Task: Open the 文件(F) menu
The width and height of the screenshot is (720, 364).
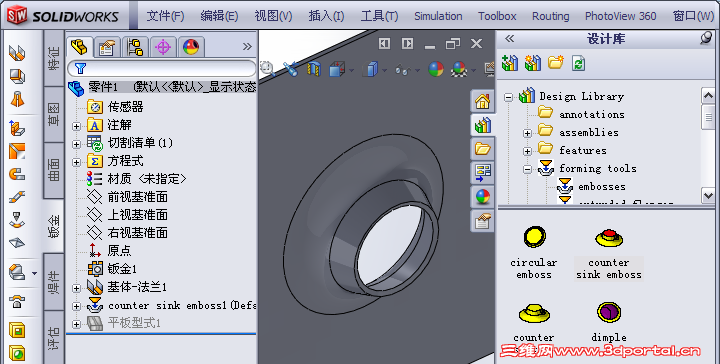Action: (x=165, y=16)
